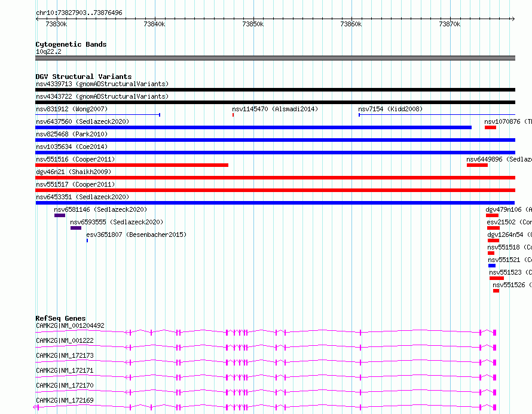The height and width of the screenshot is (414, 532).
Task: Click the nsv1035634 (Coe2014) blue bar
Action: click(275, 153)
